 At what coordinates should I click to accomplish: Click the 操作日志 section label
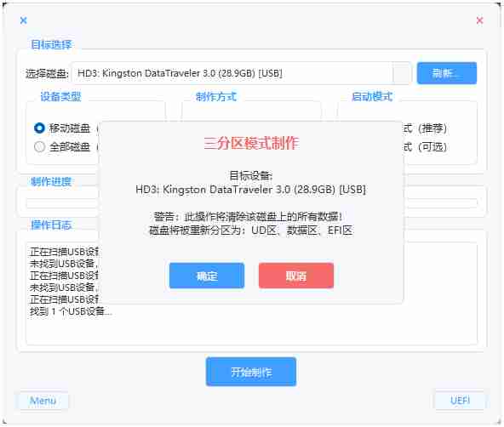(x=51, y=225)
